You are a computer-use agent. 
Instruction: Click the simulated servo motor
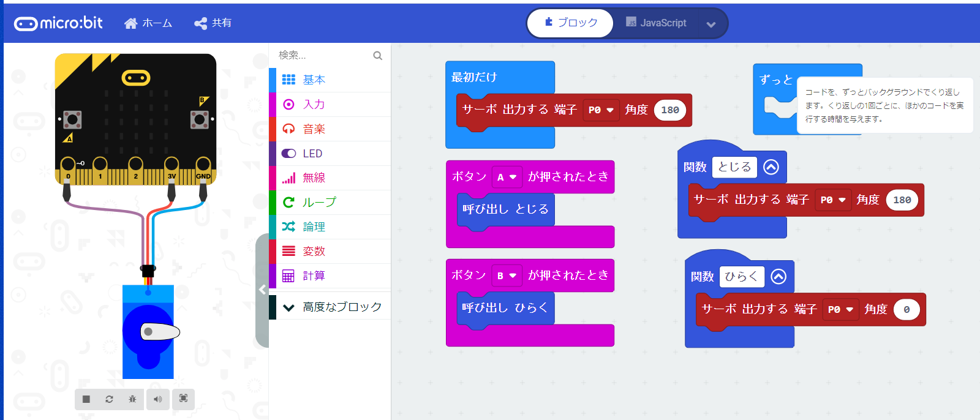point(148,331)
